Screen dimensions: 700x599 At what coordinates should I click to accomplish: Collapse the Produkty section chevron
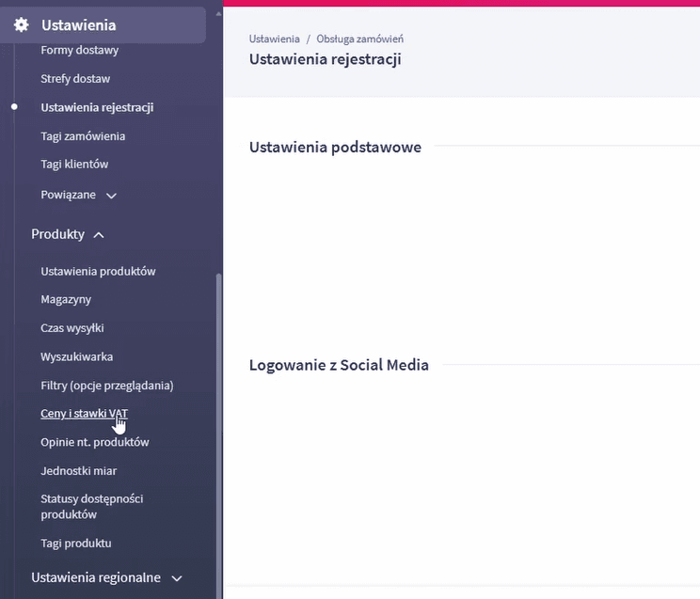(99, 234)
